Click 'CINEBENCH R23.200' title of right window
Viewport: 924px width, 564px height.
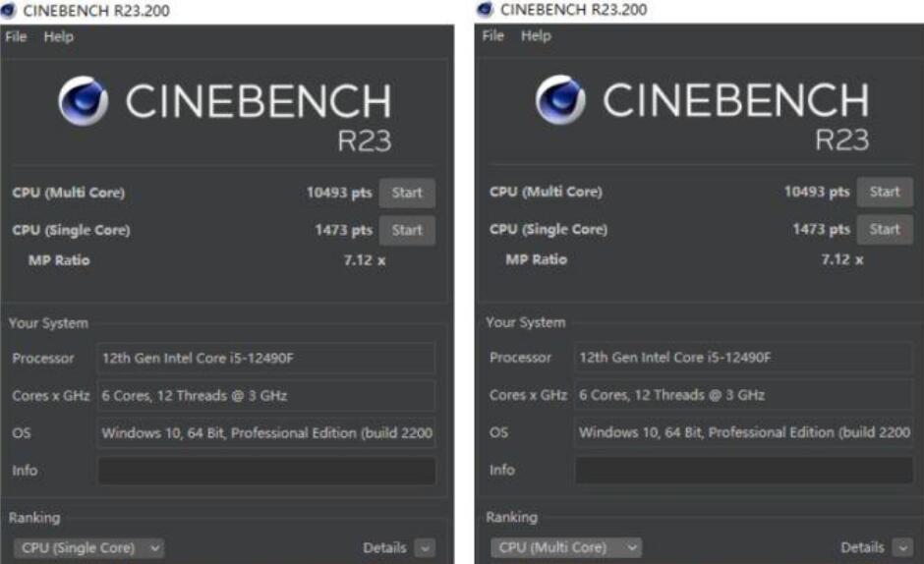pyautogui.click(x=573, y=10)
